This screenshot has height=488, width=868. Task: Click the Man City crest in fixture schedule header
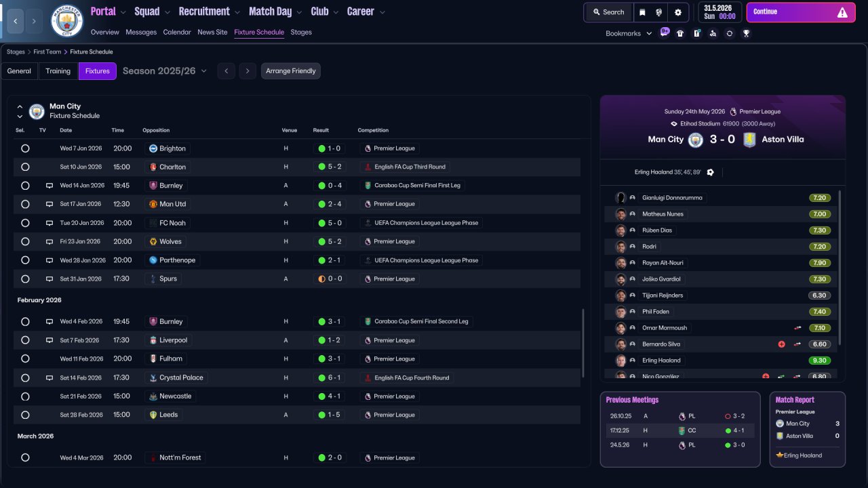point(37,111)
